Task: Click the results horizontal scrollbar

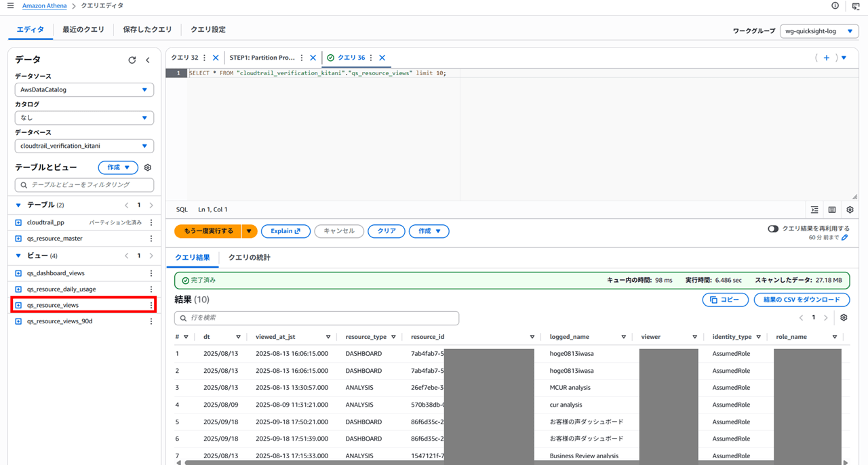Action: [512, 462]
